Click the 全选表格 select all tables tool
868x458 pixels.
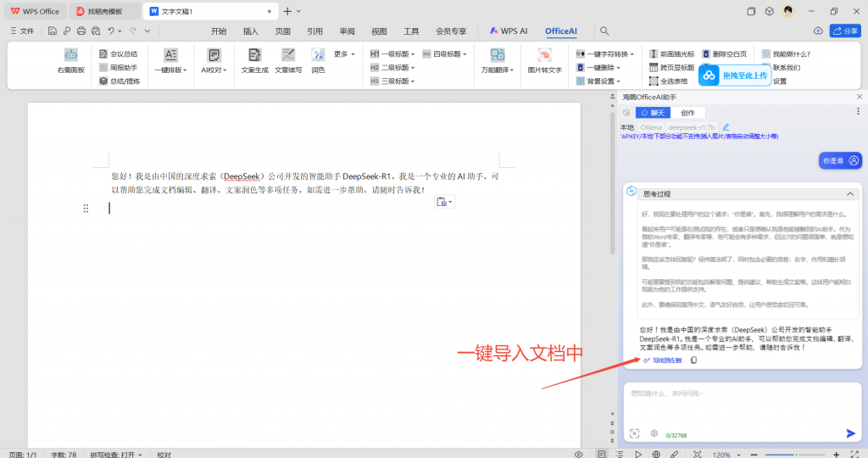coord(668,81)
